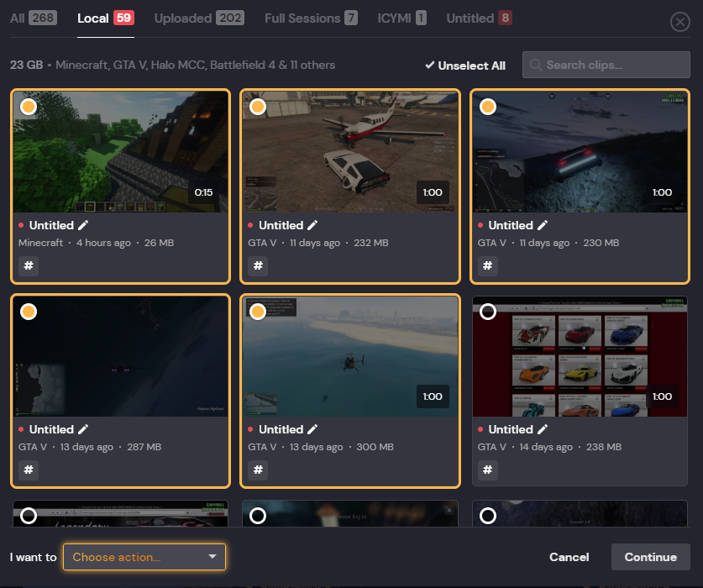Click the Continue button
The image size is (703, 588).
(x=651, y=557)
